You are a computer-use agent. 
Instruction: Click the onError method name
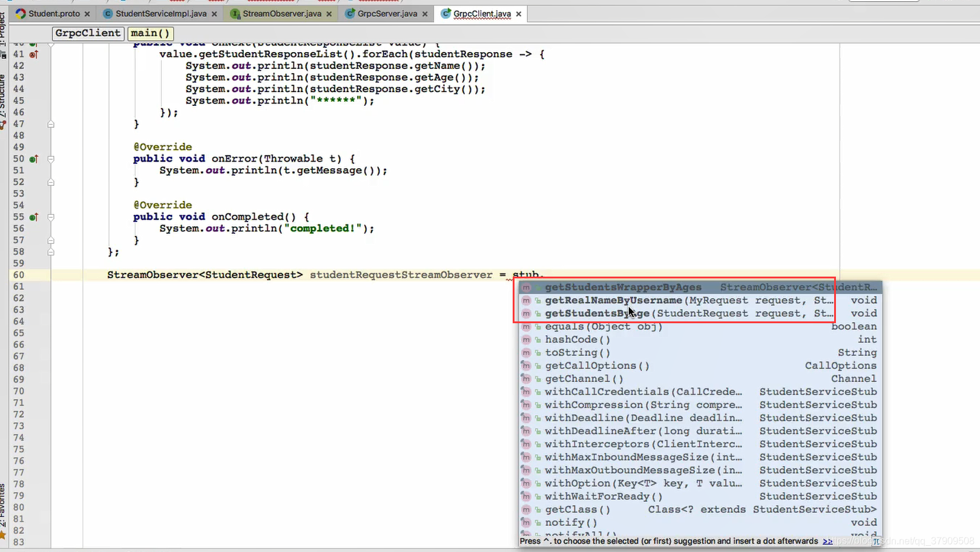[x=235, y=159]
